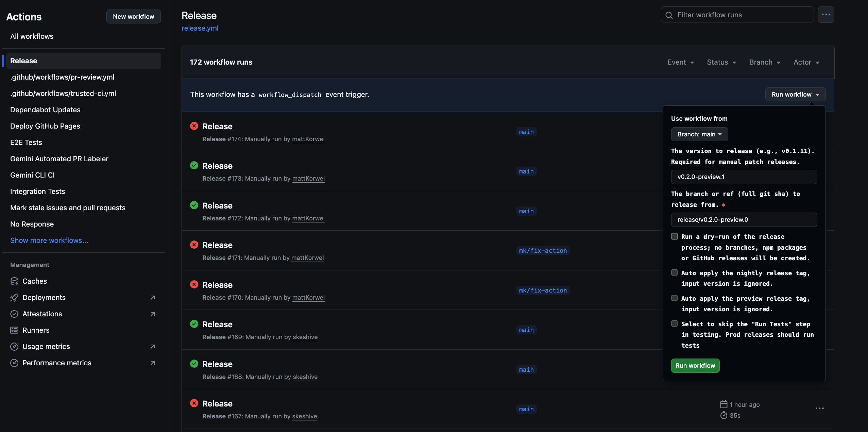Screen dimensions: 868x432
Task: Open Deployments using the rocket icon
Action: point(15,297)
